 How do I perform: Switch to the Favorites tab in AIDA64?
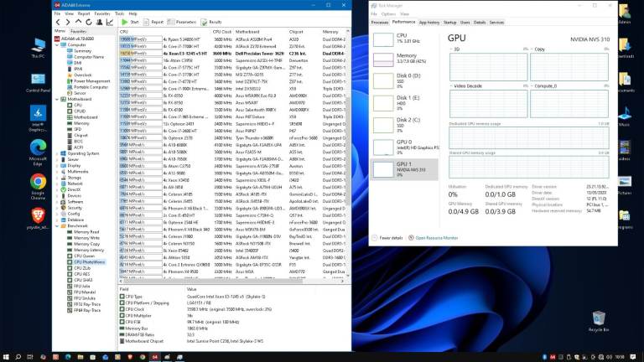click(77, 31)
